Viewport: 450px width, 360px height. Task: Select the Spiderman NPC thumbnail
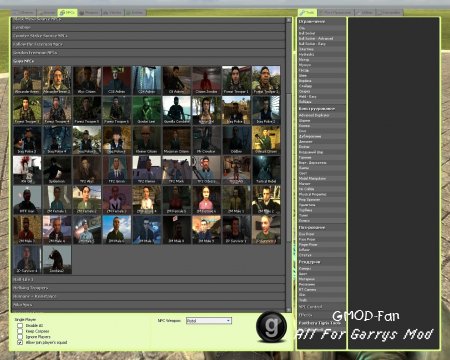point(57,170)
